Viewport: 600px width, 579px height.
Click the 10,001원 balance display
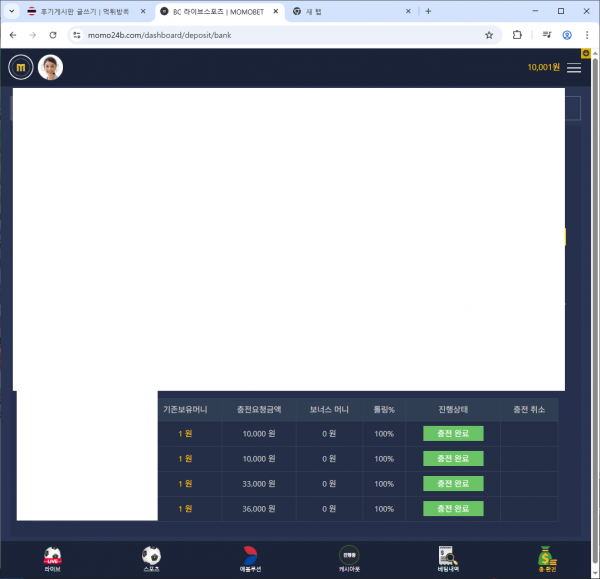[x=543, y=68]
